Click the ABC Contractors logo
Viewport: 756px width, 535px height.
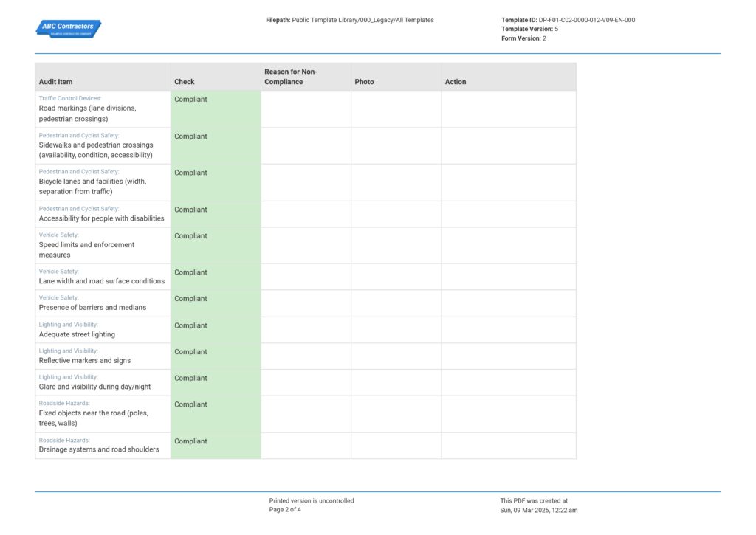point(68,27)
